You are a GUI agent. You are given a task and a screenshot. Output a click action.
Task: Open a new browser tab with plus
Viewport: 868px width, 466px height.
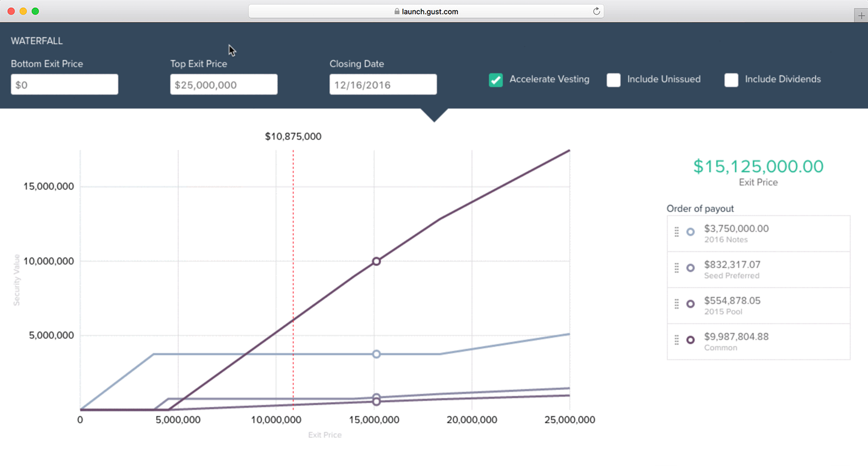861,16
